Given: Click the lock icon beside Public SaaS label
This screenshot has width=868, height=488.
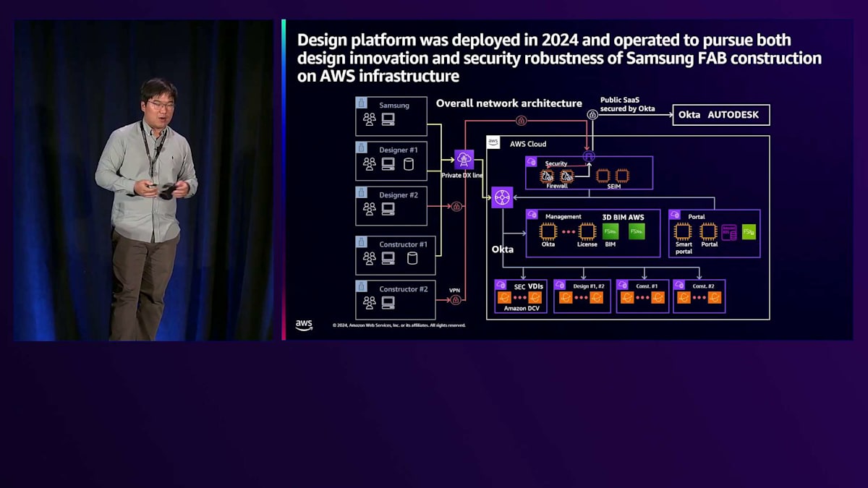Looking at the screenshot, I should [x=592, y=114].
